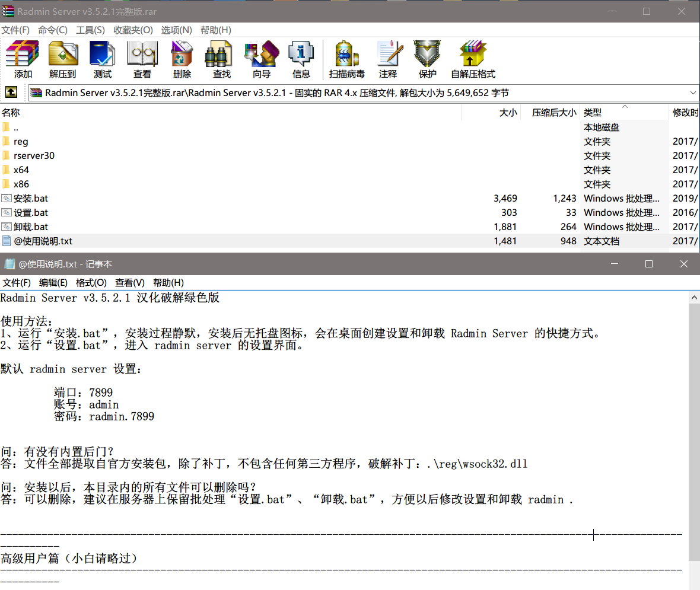Click the 信息 (Info) toolbar icon
This screenshot has height=590, width=700.
click(x=301, y=53)
